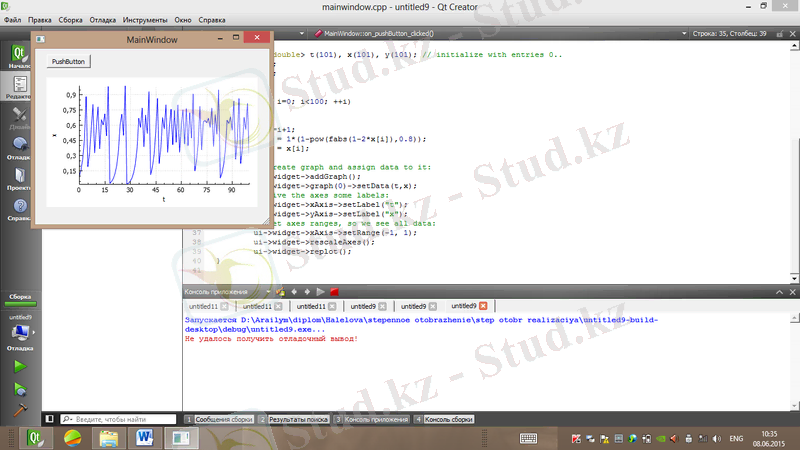
Task: Toggle the left sidebar visibility button
Action: coord(48,418)
